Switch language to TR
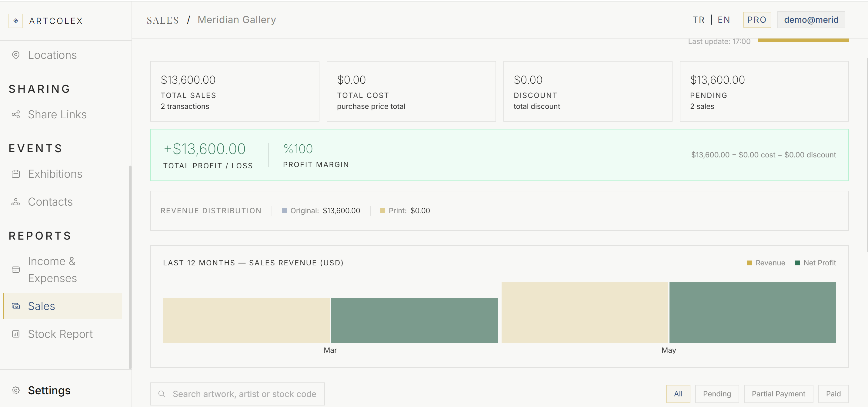 tap(699, 20)
